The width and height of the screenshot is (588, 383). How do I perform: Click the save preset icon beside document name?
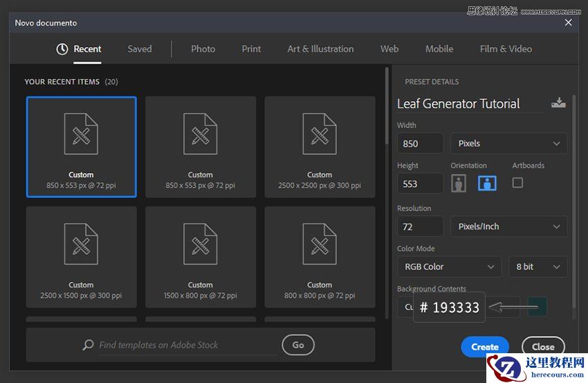558,103
